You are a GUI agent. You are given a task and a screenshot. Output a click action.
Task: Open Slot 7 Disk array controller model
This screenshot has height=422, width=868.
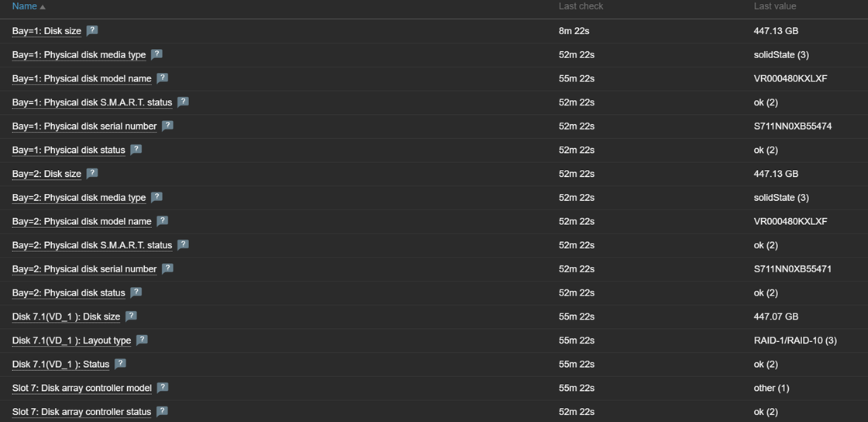(81, 388)
